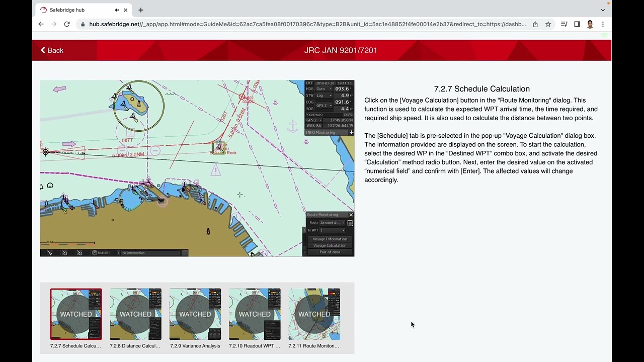The image size is (644, 362).
Task: Select the 7.2.7 Schedule Calculation thumbnail
Action: [76, 314]
